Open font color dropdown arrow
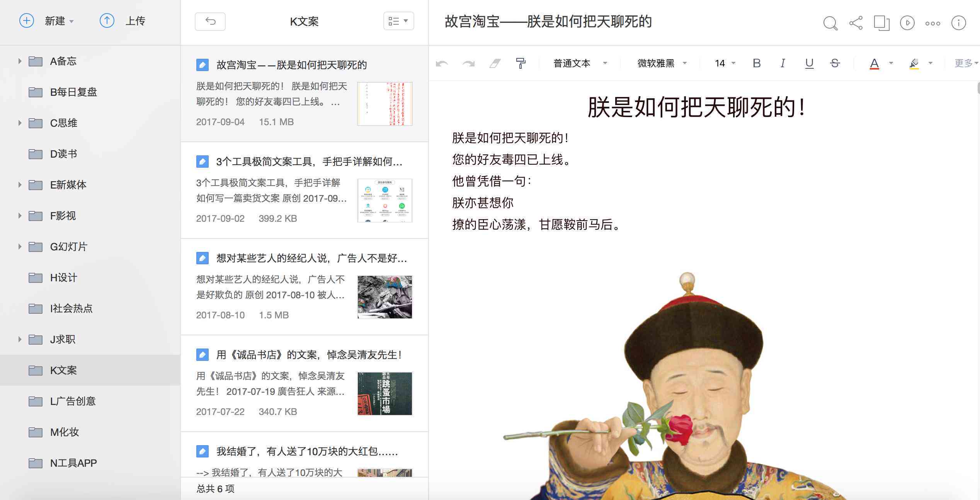980x500 pixels. click(891, 63)
